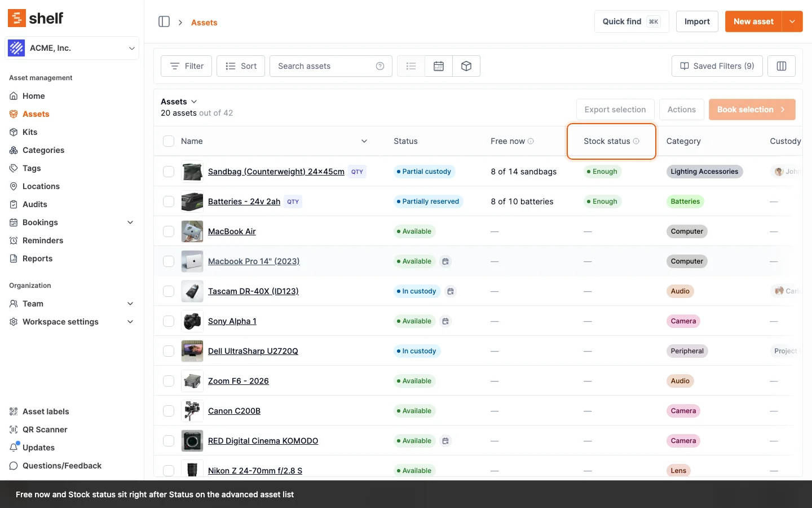The width and height of the screenshot is (812, 508).
Task: Expand the Team sidebar section
Action: [x=130, y=304]
